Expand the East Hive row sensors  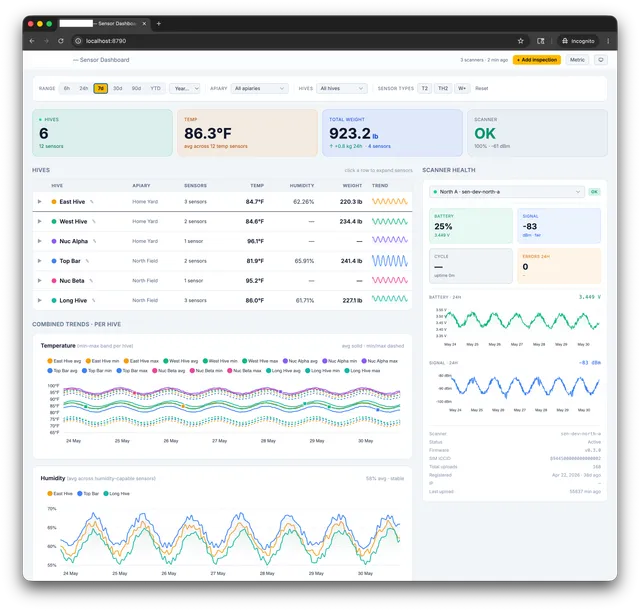click(x=40, y=202)
